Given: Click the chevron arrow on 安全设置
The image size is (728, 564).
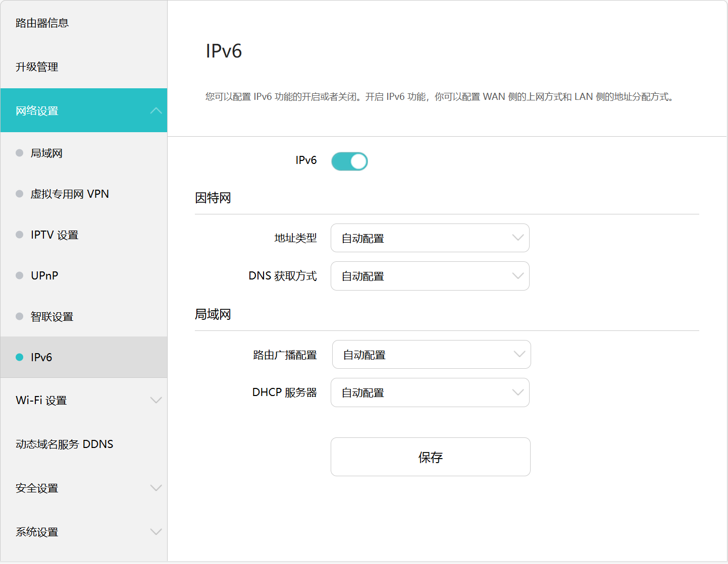Looking at the screenshot, I should (156, 488).
